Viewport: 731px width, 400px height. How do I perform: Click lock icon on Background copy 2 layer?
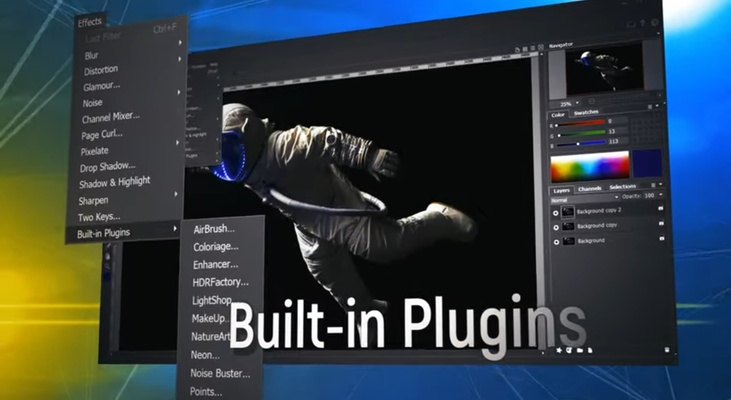(x=661, y=209)
